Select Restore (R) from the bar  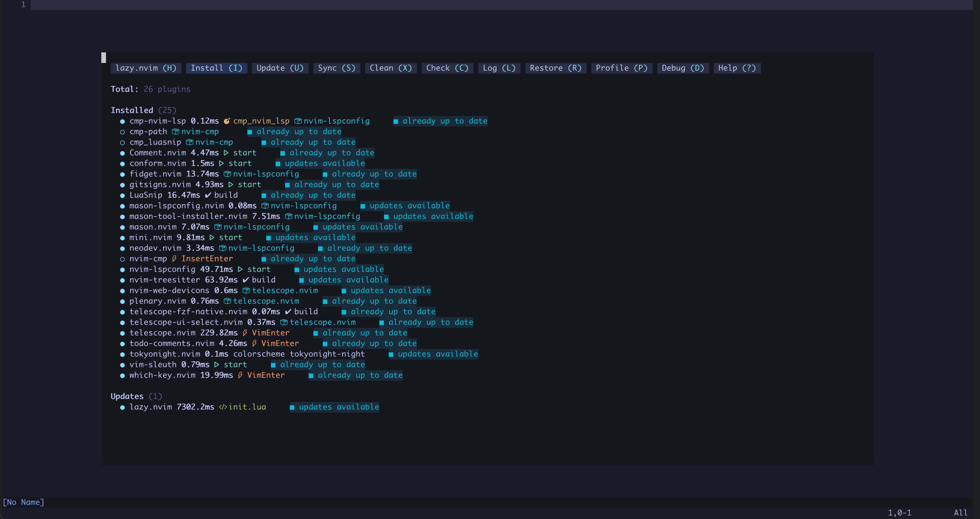(555, 68)
